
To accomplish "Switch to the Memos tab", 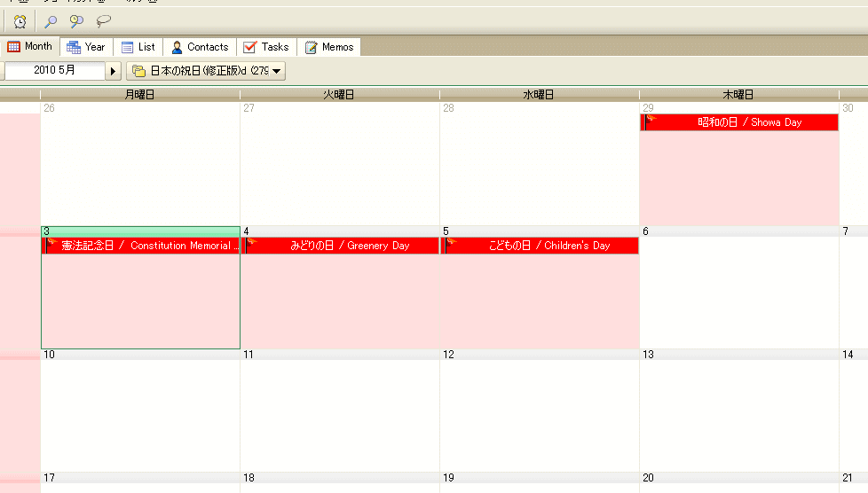I will tap(329, 47).
